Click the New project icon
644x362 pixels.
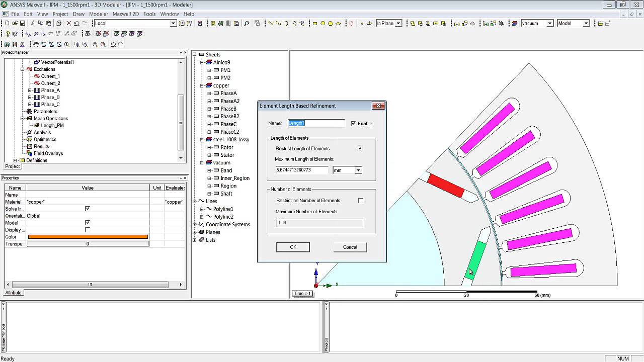click(7, 23)
